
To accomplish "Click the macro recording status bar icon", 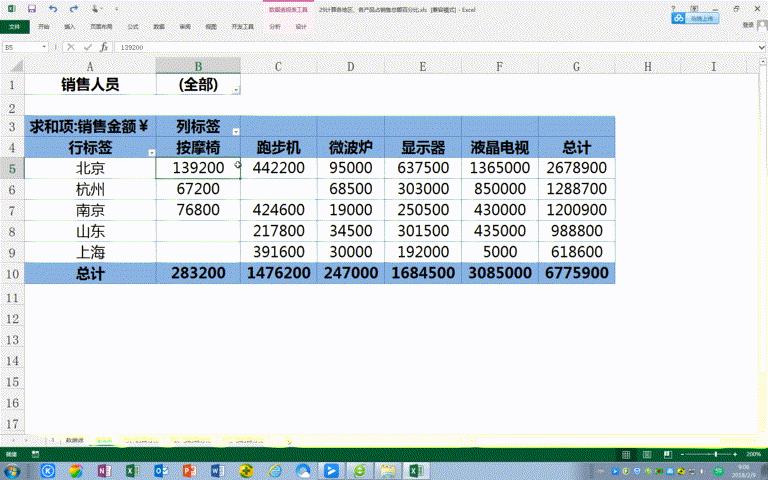I will (35, 455).
